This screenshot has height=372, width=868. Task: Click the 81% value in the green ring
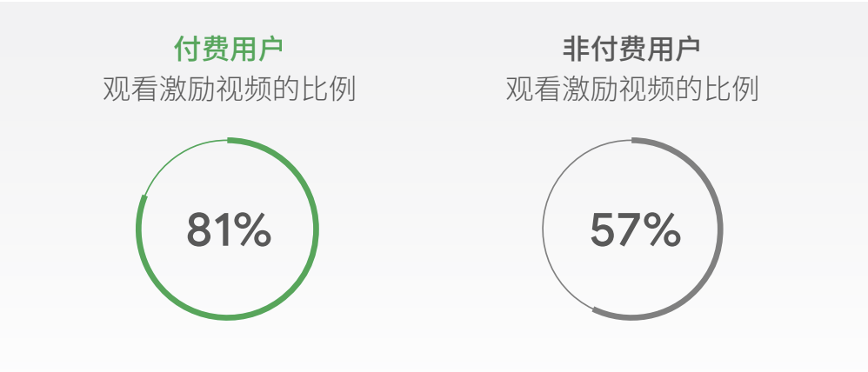[228, 229]
